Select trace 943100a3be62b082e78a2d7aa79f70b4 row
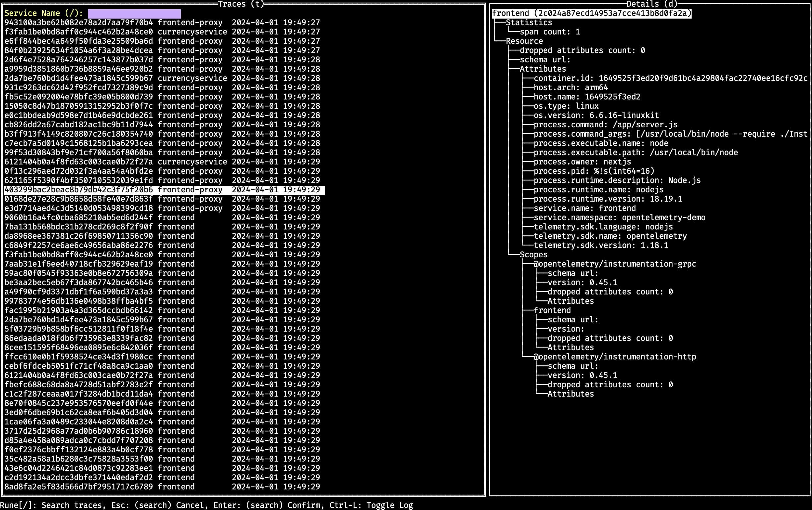This screenshot has height=510, width=812. pyautogui.click(x=162, y=23)
